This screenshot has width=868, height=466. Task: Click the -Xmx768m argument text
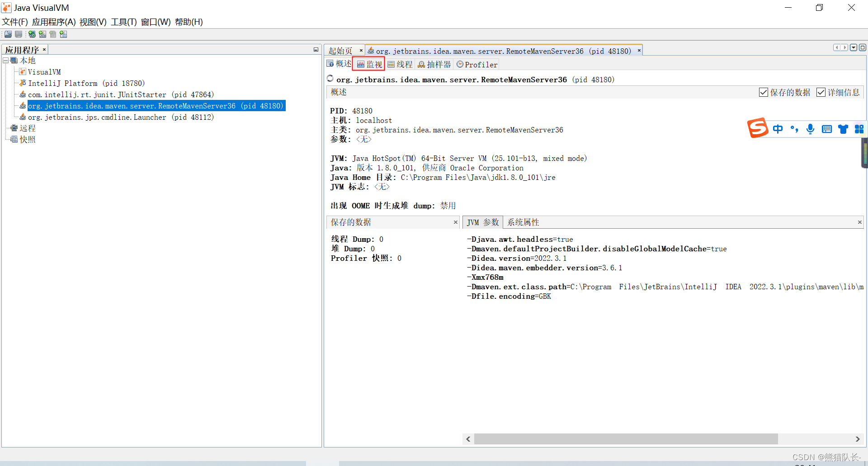(x=485, y=277)
